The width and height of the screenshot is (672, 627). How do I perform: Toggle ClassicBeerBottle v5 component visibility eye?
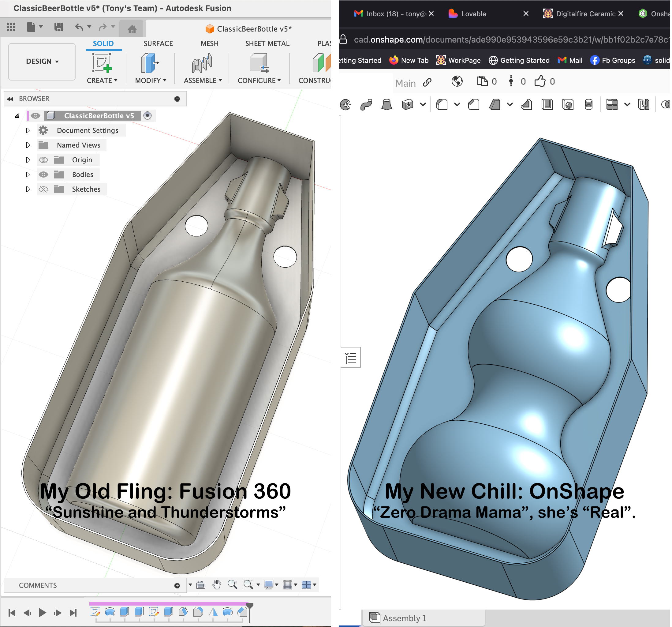(35, 116)
